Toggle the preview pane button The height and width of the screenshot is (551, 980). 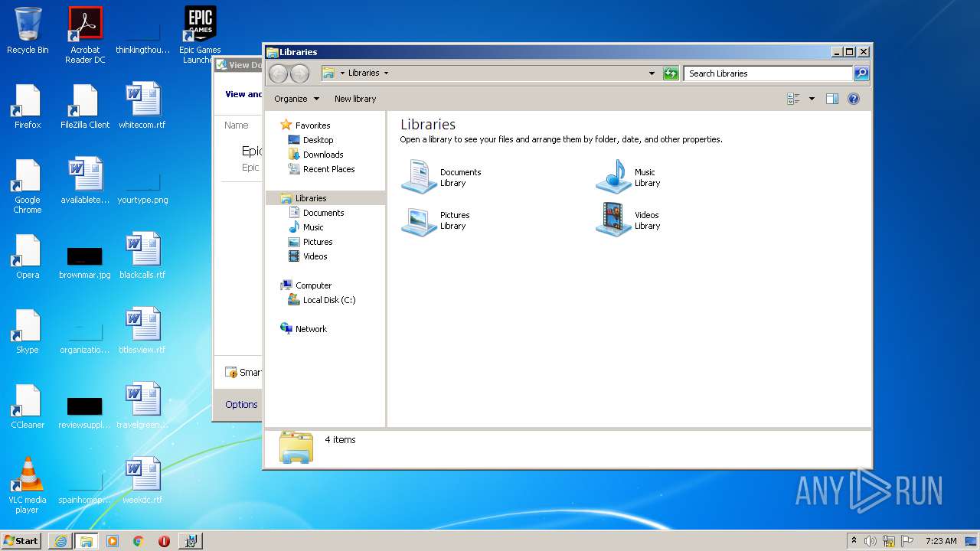coord(832,99)
